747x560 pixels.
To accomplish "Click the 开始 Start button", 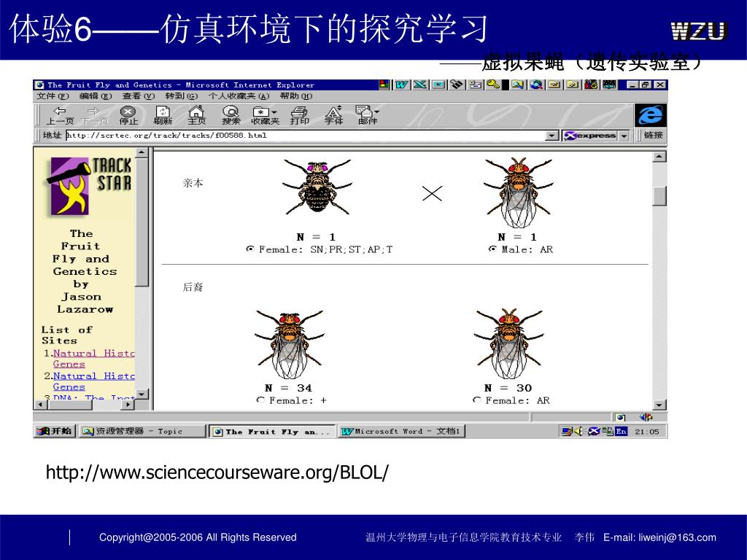I will point(55,431).
